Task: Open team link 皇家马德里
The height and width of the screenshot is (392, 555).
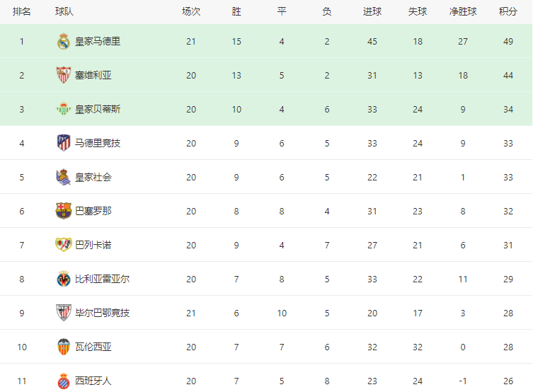Action: [98, 41]
